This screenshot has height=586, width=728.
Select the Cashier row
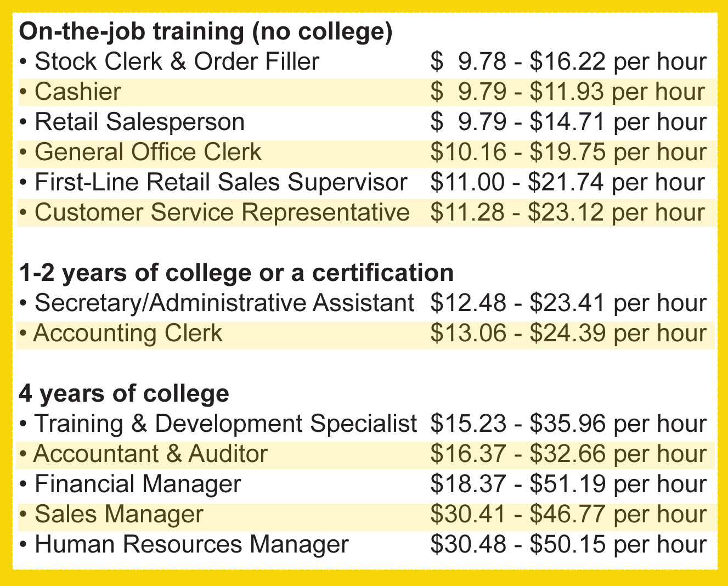pyautogui.click(x=366, y=92)
